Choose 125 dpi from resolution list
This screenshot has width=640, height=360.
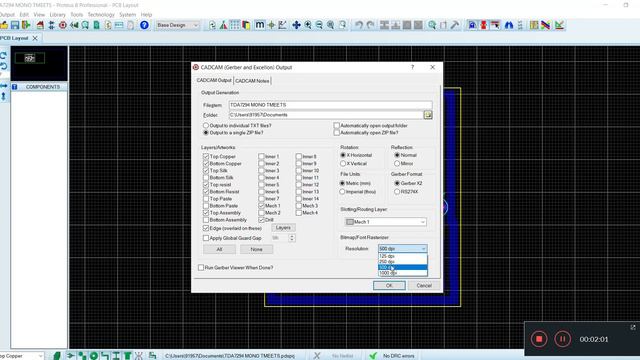click(403, 256)
